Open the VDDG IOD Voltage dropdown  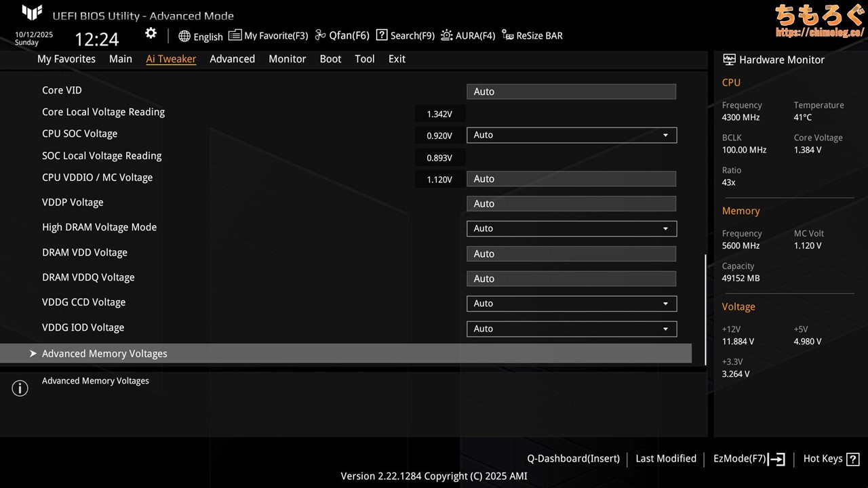click(x=571, y=329)
